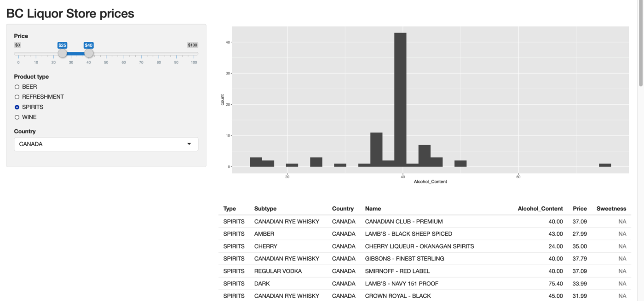Viewport: 644px width, 301px height.
Task: Click the Price column header
Action: pyautogui.click(x=580, y=209)
